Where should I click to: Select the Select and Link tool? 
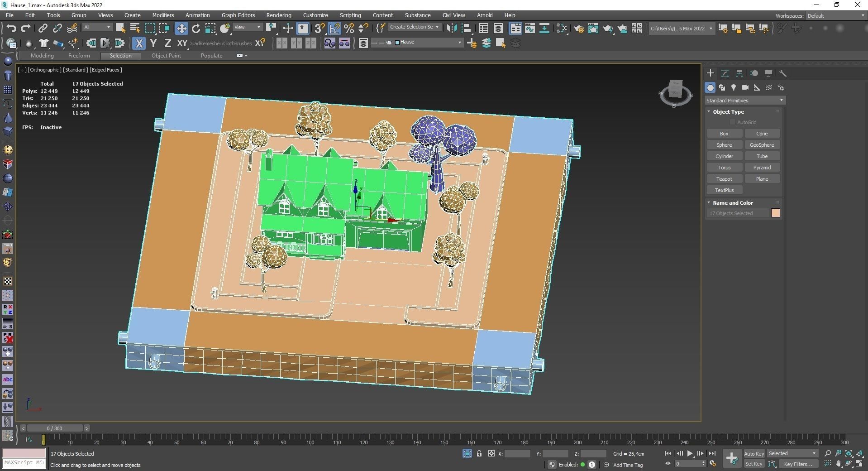pos(43,28)
